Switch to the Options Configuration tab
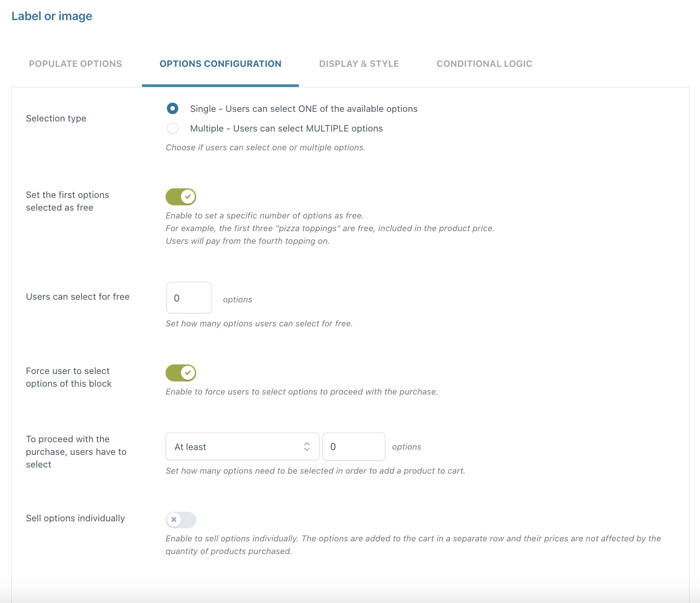 tap(220, 64)
